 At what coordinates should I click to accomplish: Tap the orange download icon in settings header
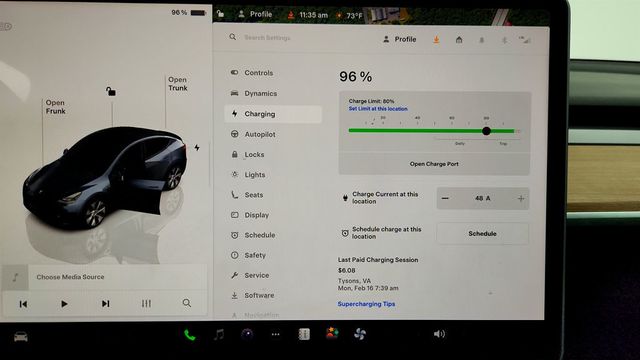[x=436, y=40]
